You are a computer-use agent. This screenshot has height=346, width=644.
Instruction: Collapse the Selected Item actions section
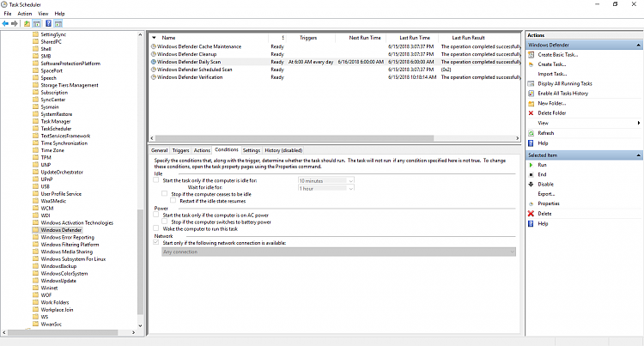[x=638, y=155]
